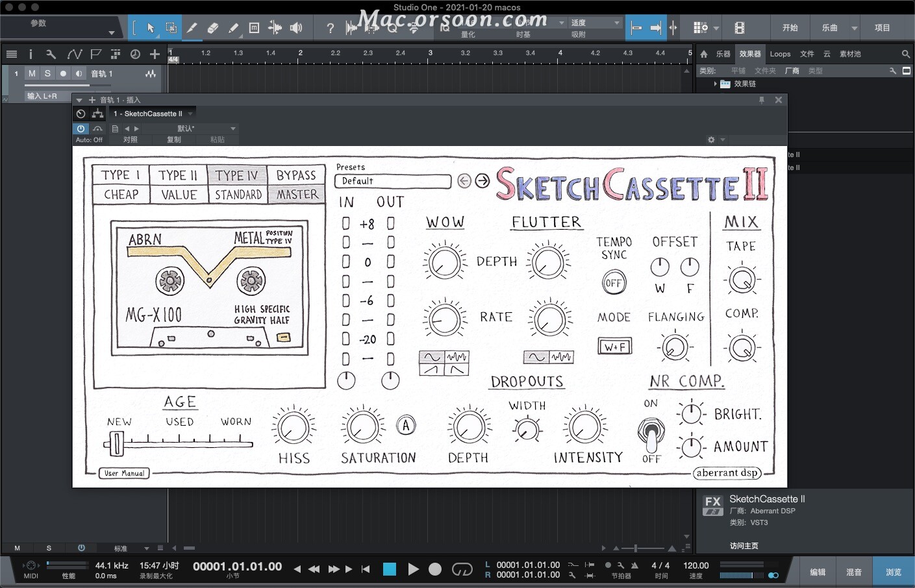Switch to the 乐器 browser tab
Viewport: 915px width, 588px height.
[723, 54]
